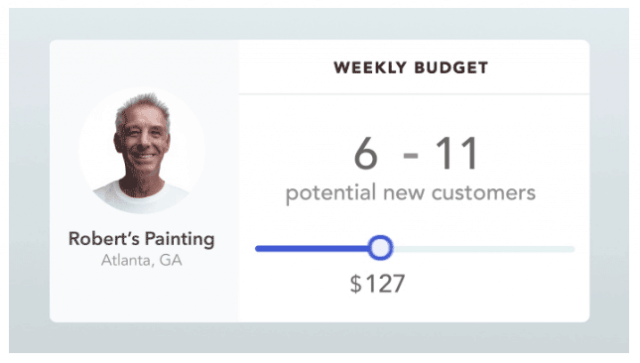
Task: Click the word Painting in business name
Action: (180, 240)
